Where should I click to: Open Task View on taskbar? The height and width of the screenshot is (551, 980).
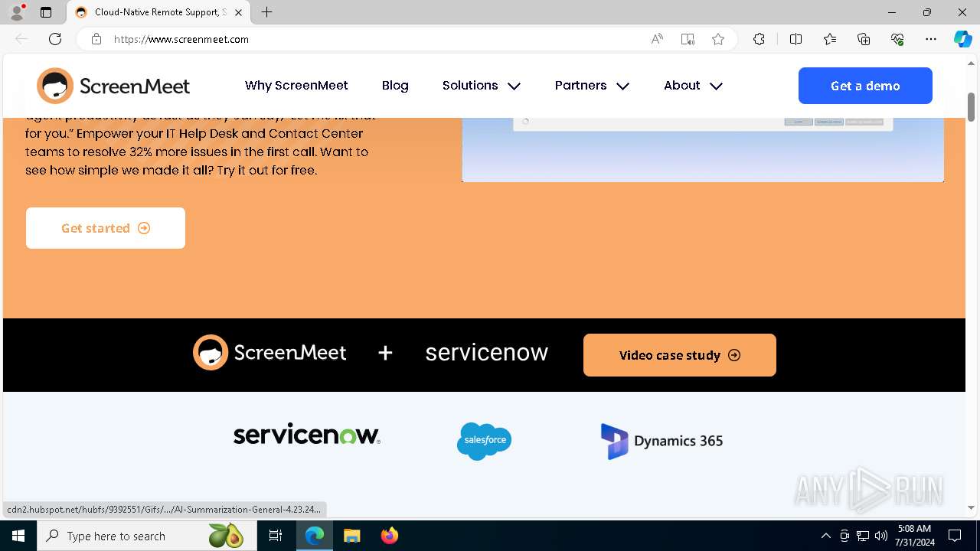[x=276, y=536]
